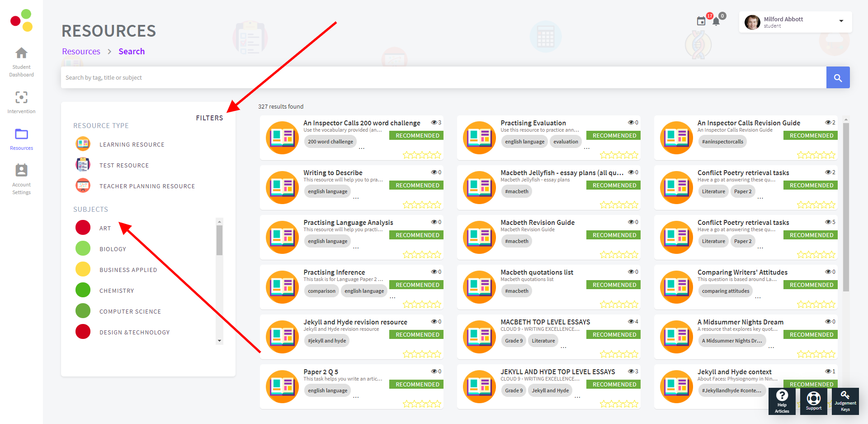The image size is (868, 424).
Task: Click the blue search magnifier button
Action: click(x=838, y=78)
